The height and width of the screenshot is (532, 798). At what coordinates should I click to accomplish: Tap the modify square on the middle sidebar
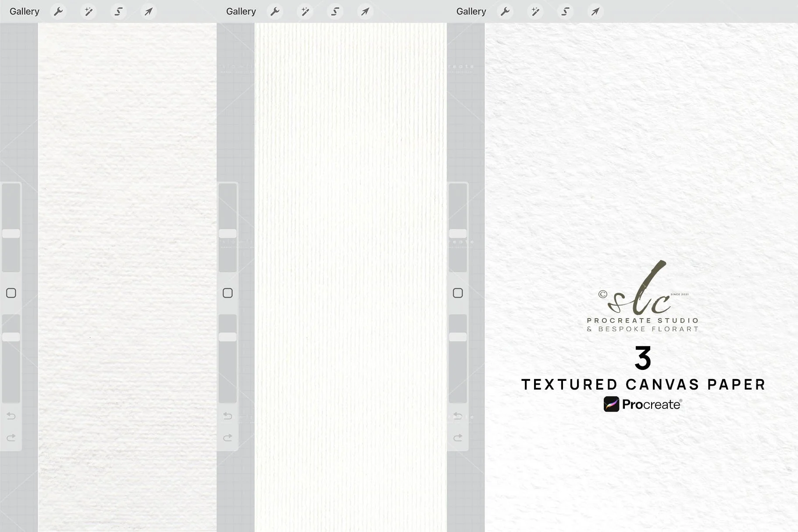click(x=228, y=293)
